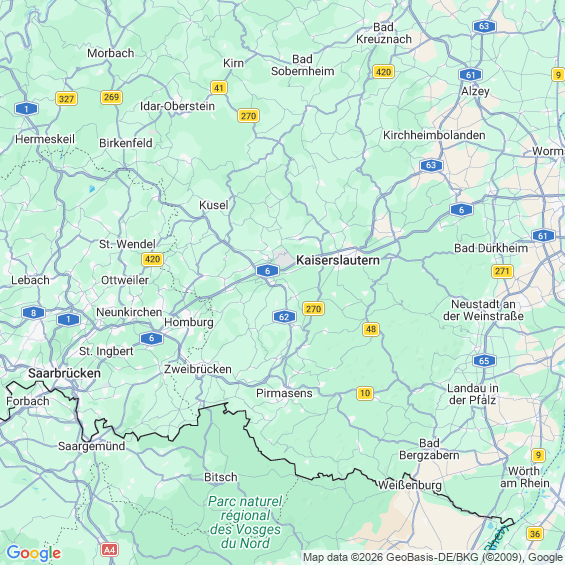Click the Saarbrücken city label
The height and width of the screenshot is (565, 565).
[x=64, y=373]
